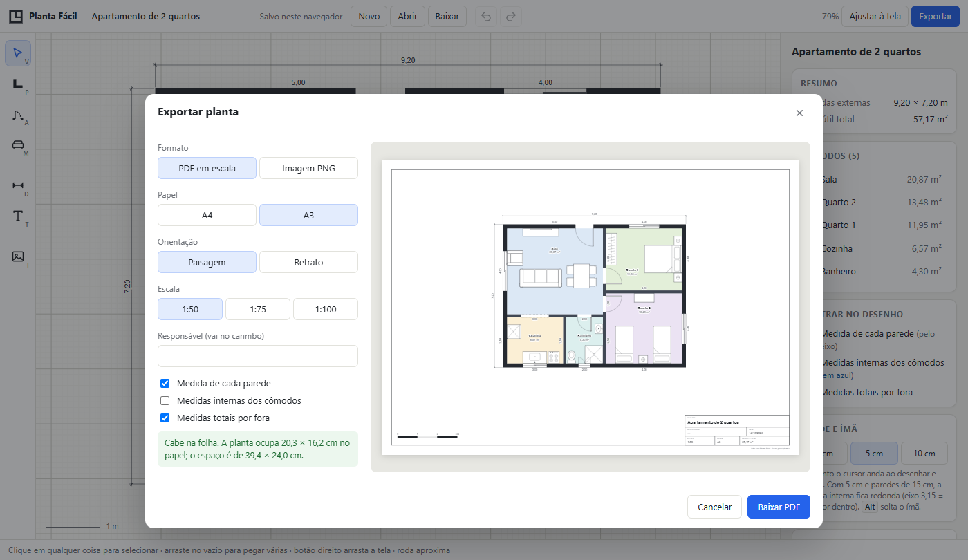Image resolution: width=968 pixels, height=560 pixels.
Task: Select the 1:75 scale option
Action: [258, 309]
